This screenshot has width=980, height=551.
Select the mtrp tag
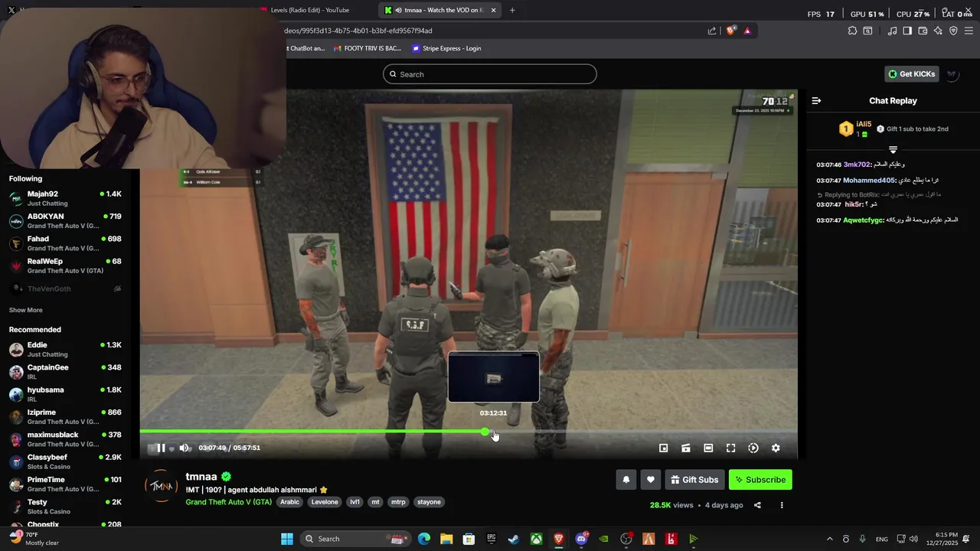[x=398, y=502]
